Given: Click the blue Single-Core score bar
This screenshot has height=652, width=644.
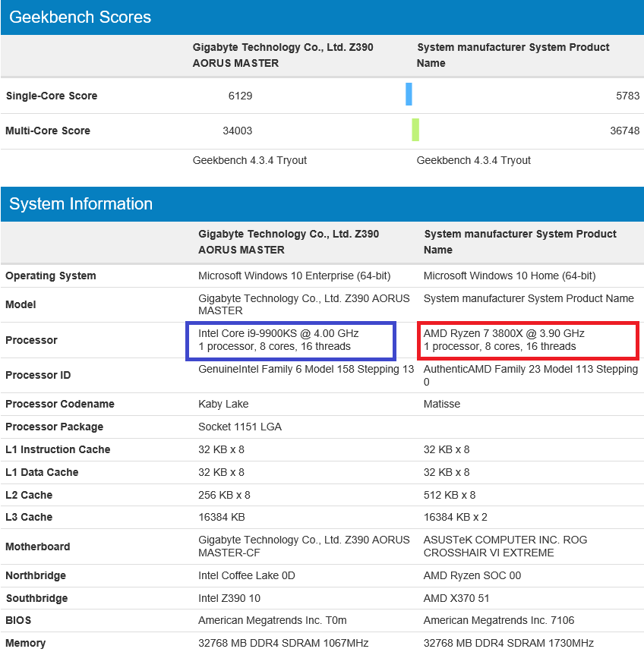Looking at the screenshot, I should click(409, 94).
